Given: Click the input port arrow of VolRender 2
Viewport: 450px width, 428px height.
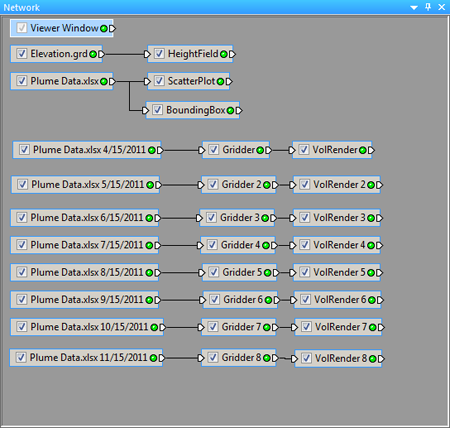Looking at the screenshot, I should (293, 185).
